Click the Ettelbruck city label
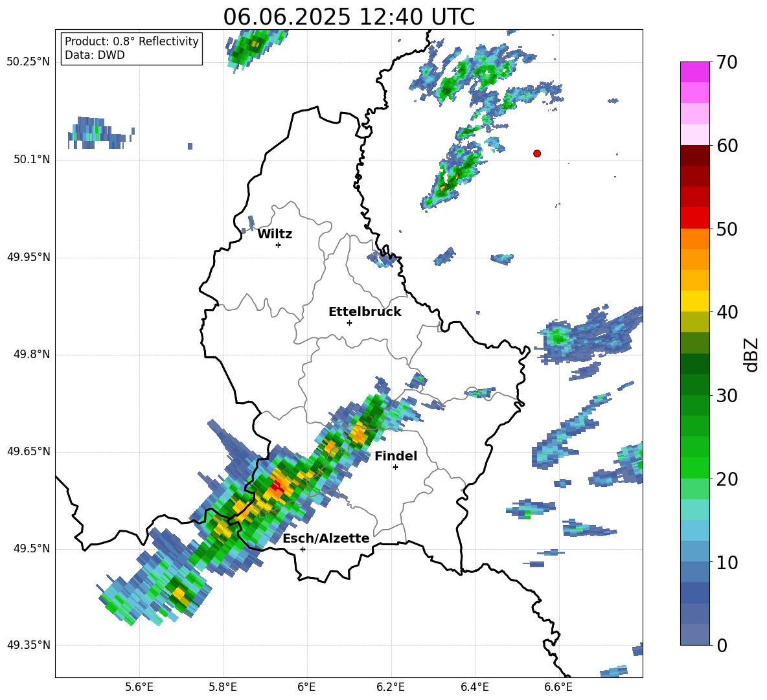 point(365,312)
